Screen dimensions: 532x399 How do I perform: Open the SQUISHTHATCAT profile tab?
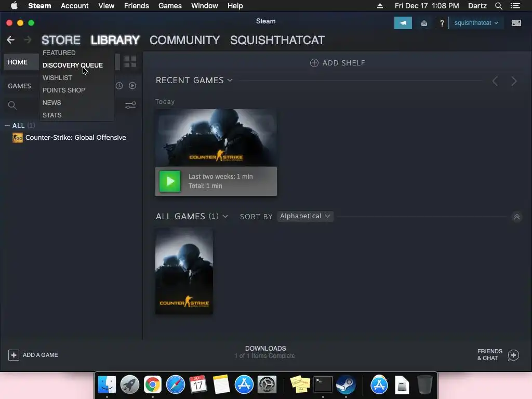[277, 40]
